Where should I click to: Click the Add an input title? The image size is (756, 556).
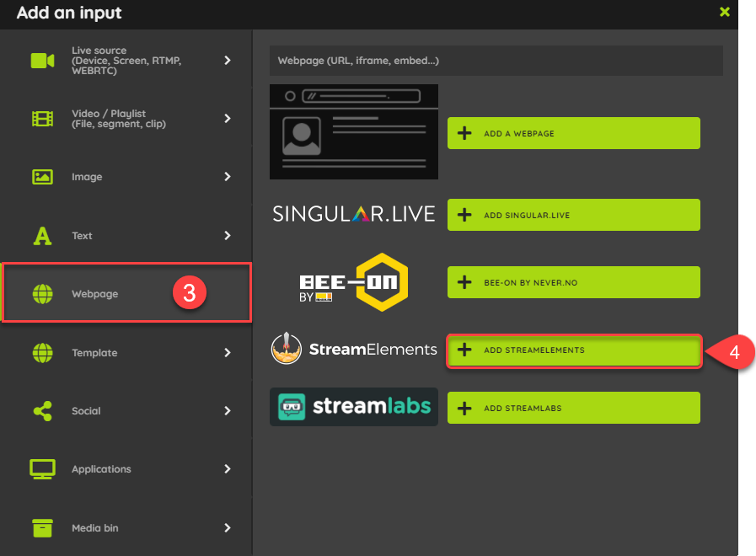pyautogui.click(x=69, y=13)
